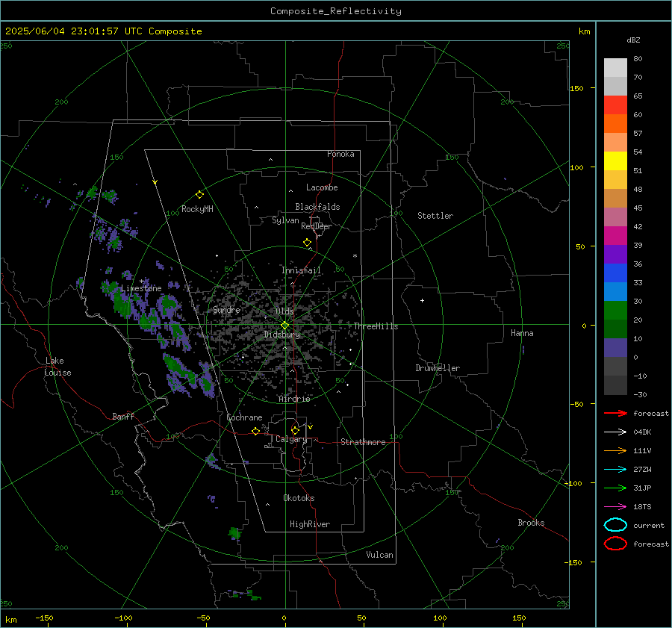
Task: Click yellow diamond marker below Cochrane
Action: 255,432
